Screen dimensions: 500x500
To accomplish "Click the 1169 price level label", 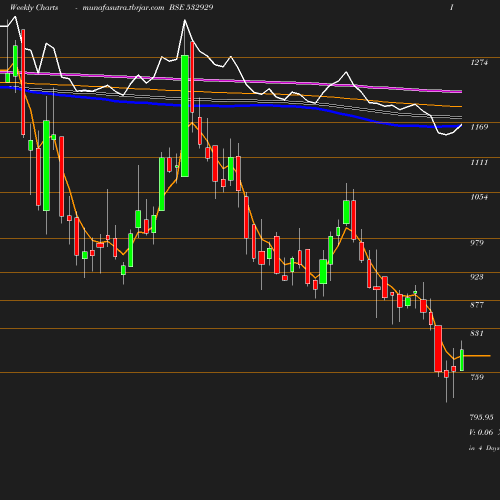I will click(479, 127).
